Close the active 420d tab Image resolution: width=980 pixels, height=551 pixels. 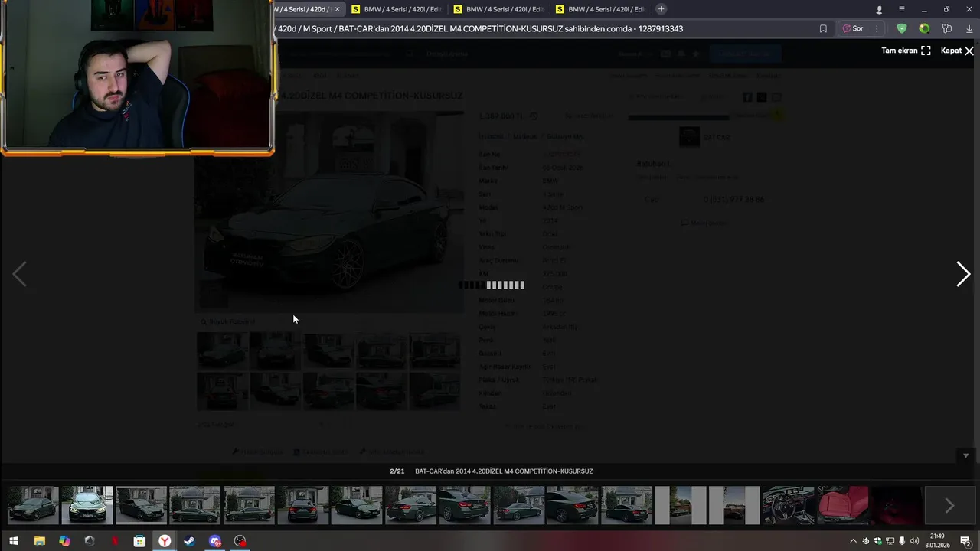tap(337, 9)
